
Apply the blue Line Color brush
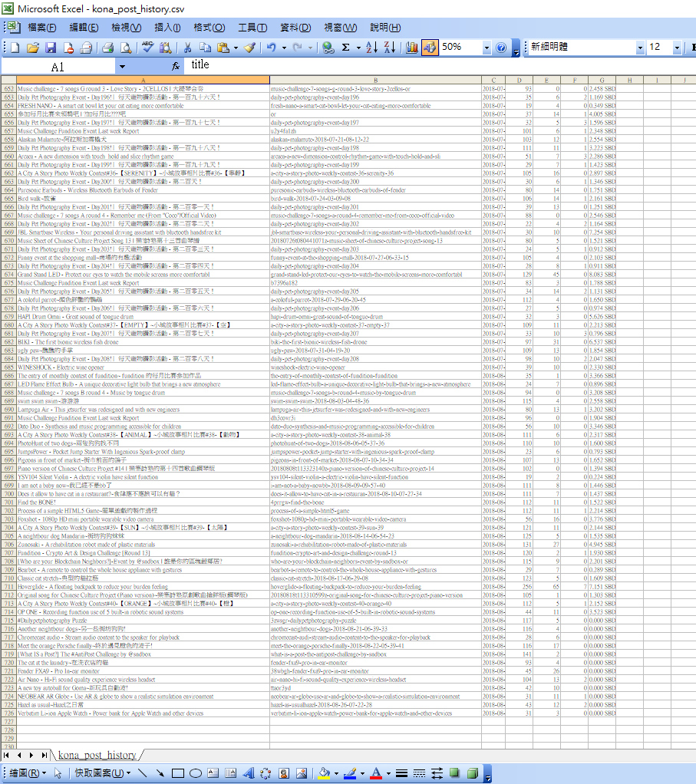(x=350, y=773)
